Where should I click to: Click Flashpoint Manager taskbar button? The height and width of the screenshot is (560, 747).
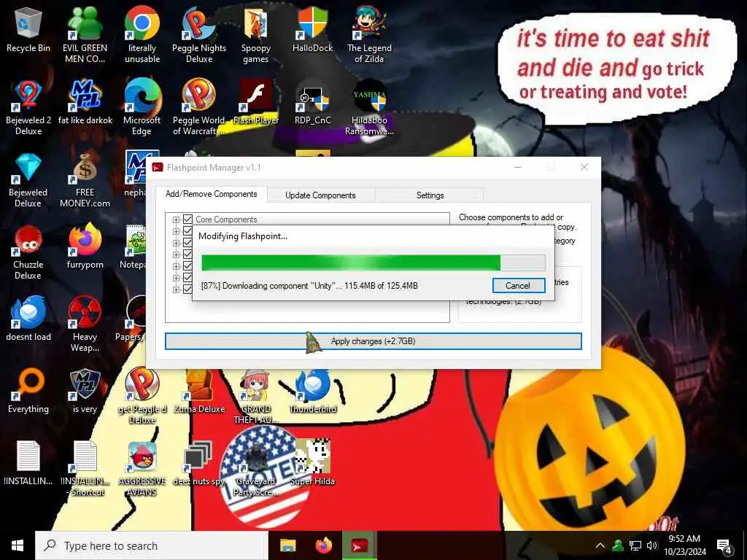pyautogui.click(x=360, y=545)
